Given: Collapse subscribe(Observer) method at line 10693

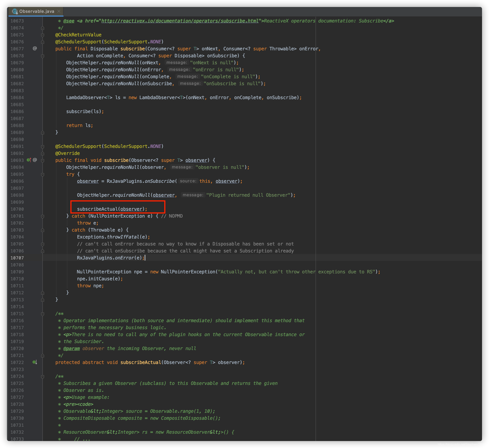Looking at the screenshot, I should coord(42,160).
